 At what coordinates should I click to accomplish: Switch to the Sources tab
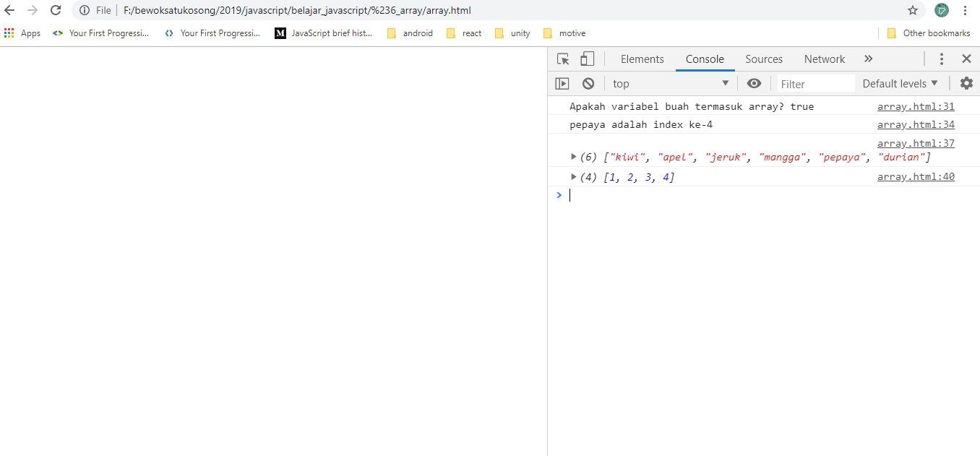(x=764, y=59)
